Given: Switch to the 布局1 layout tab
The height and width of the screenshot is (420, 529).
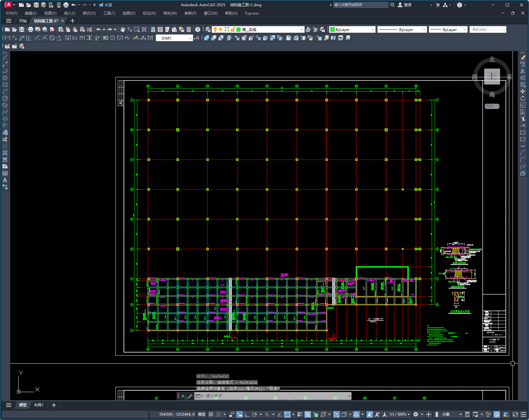Looking at the screenshot, I should coord(39,405).
